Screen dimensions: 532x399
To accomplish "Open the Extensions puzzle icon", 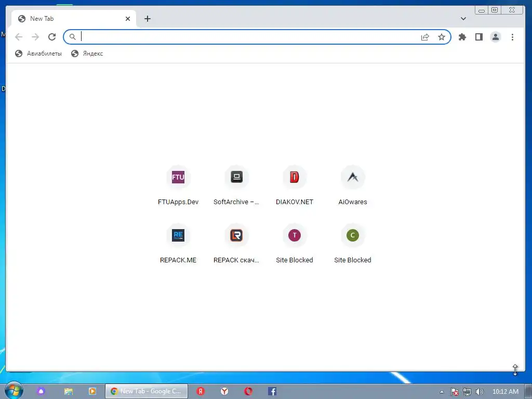I will click(x=462, y=37).
